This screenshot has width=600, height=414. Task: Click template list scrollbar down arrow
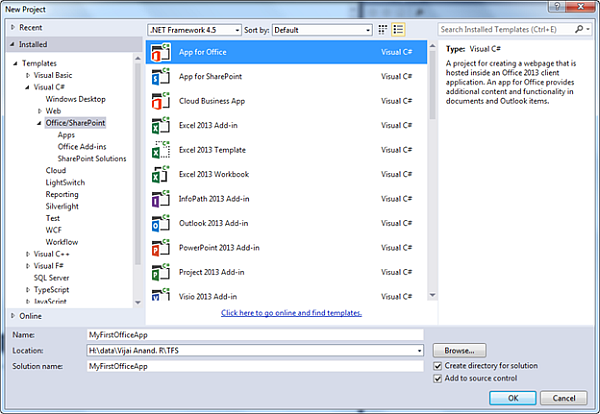click(x=432, y=295)
